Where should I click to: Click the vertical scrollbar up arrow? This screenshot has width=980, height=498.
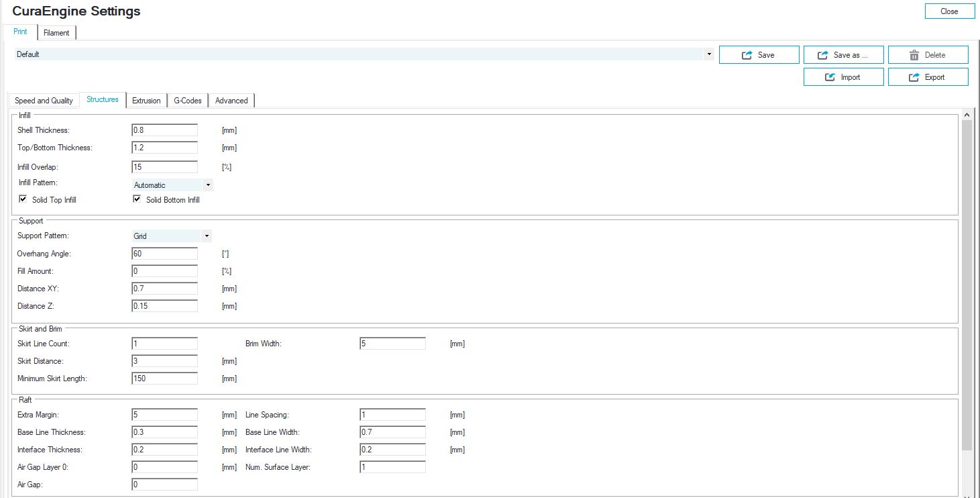[967, 115]
